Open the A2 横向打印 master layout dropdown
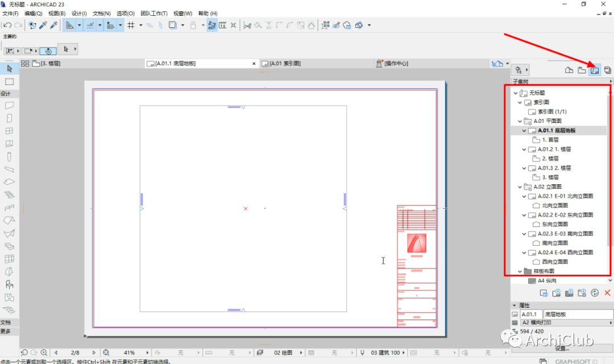 pyautogui.click(x=567, y=323)
